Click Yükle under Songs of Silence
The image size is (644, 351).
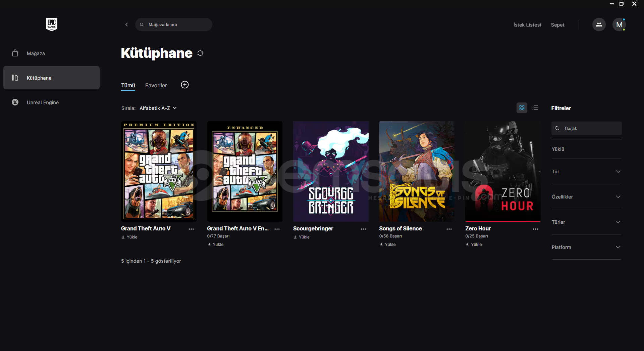pos(387,245)
